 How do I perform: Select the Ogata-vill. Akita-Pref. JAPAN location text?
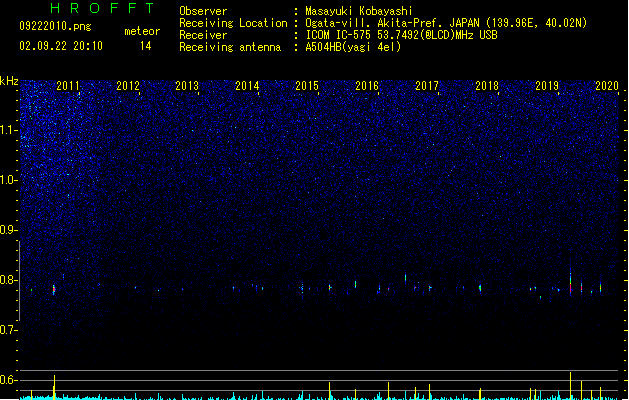[446, 23]
